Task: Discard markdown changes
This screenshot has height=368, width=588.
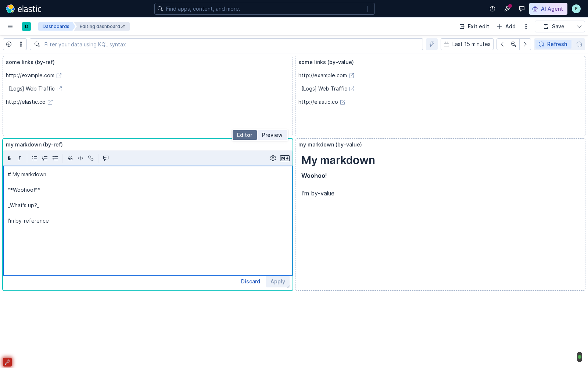Action: tap(251, 282)
